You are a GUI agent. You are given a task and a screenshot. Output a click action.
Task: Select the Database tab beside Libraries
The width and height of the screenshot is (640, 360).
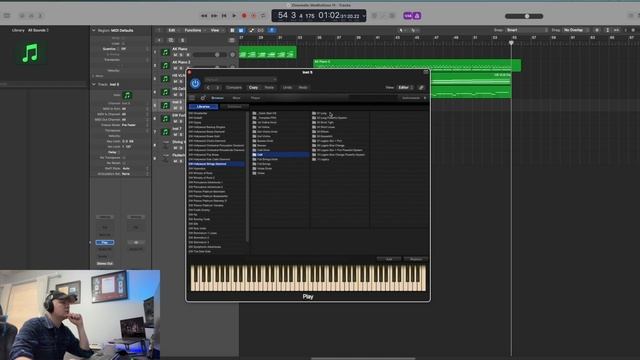[234, 107]
